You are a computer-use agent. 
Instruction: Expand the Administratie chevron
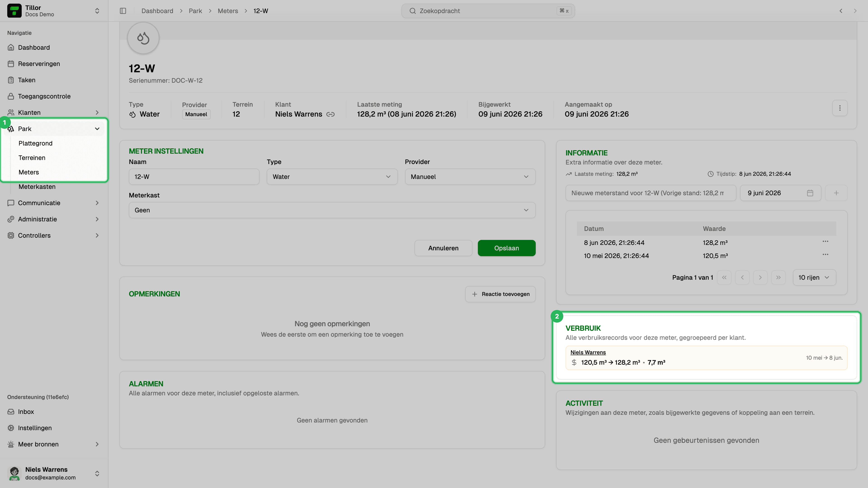tap(97, 219)
